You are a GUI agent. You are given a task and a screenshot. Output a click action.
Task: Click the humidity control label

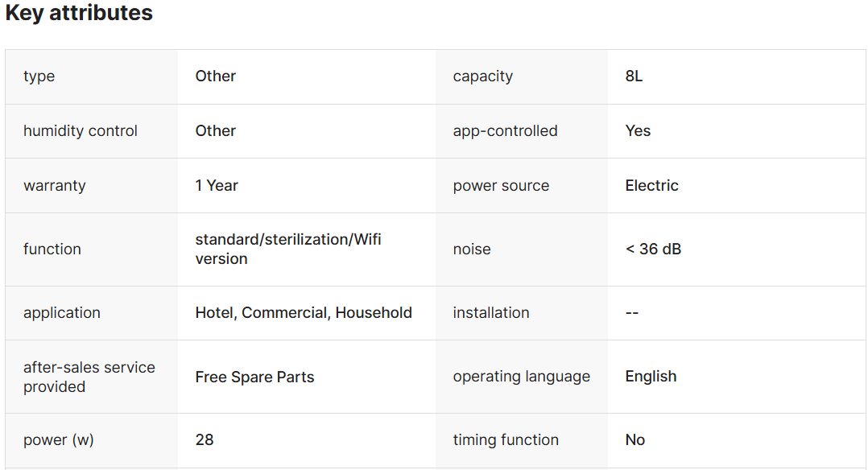pyautogui.click(x=81, y=131)
